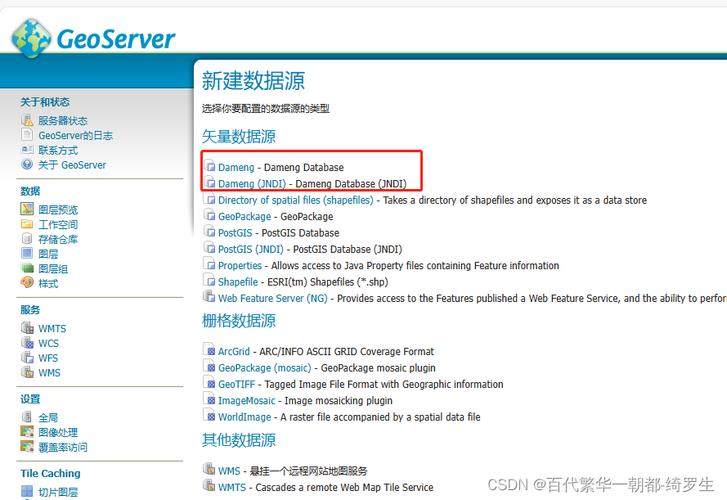Open 切片图层 under Tile Caching
Viewport: 727px width, 500px height.
(x=58, y=492)
